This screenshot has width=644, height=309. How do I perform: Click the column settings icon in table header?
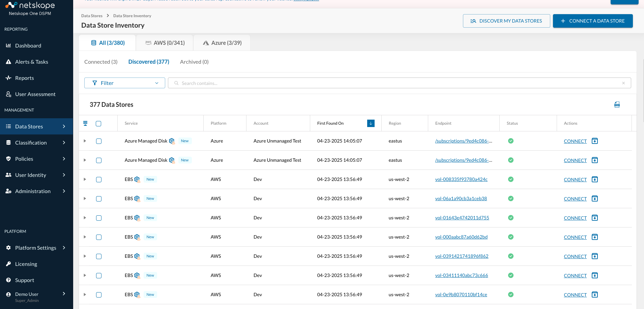85,123
